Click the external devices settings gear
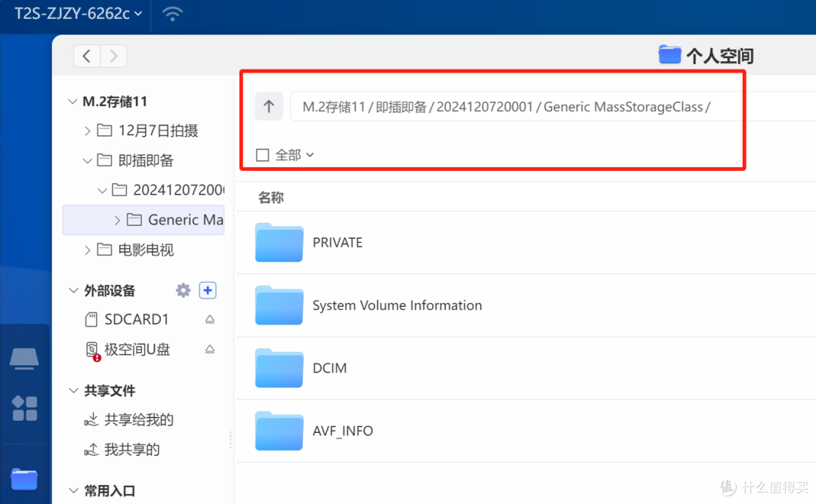This screenshot has width=816, height=504. pyautogui.click(x=182, y=290)
